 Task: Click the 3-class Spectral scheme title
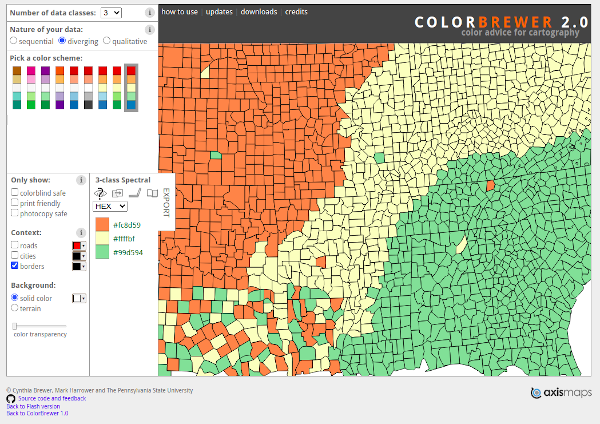click(123, 180)
